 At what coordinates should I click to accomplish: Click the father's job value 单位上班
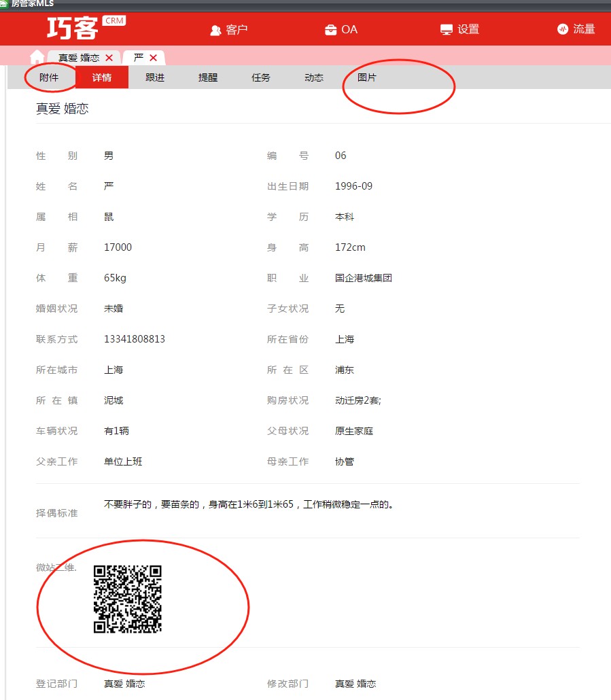click(x=123, y=461)
